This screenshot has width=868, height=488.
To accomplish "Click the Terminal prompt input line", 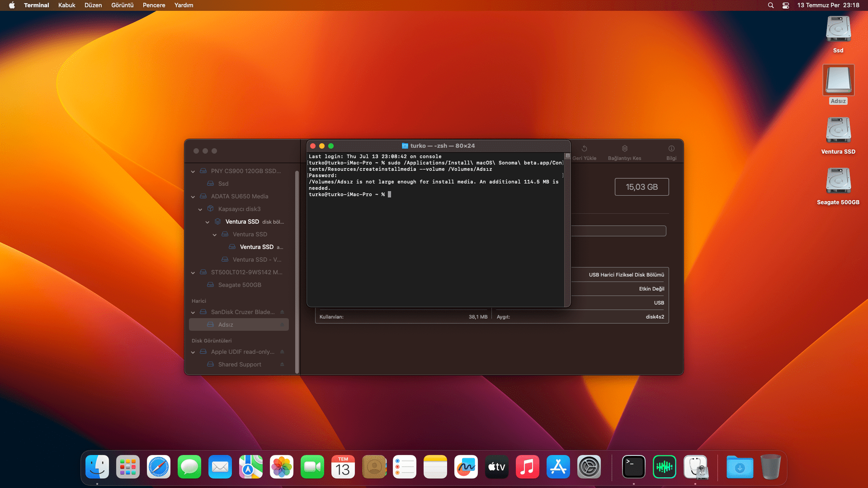I will pos(390,195).
